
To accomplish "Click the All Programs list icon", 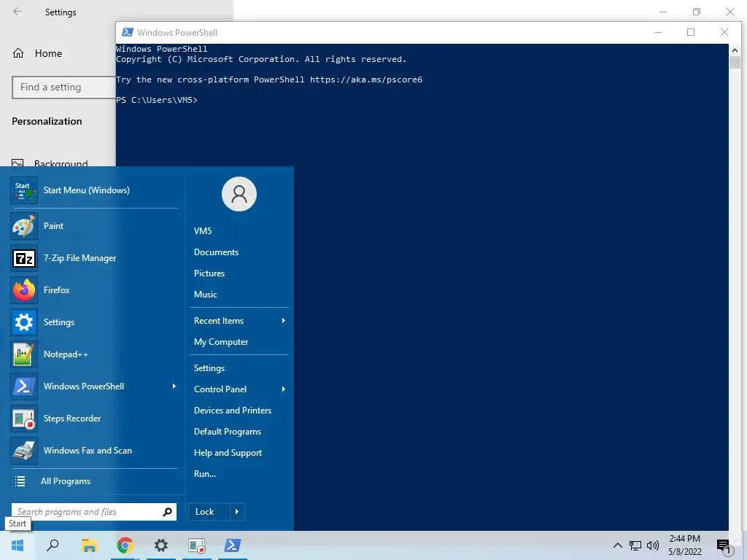I will point(20,481).
